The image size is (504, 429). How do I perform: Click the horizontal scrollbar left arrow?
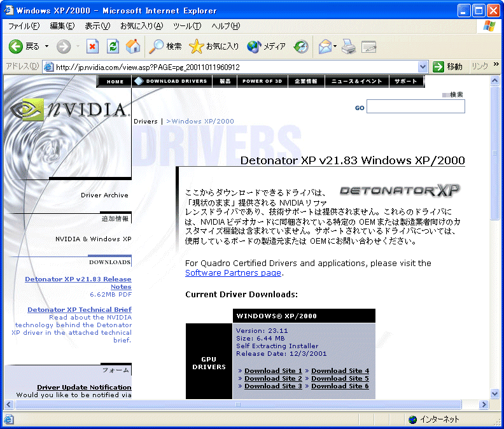click(x=9, y=405)
